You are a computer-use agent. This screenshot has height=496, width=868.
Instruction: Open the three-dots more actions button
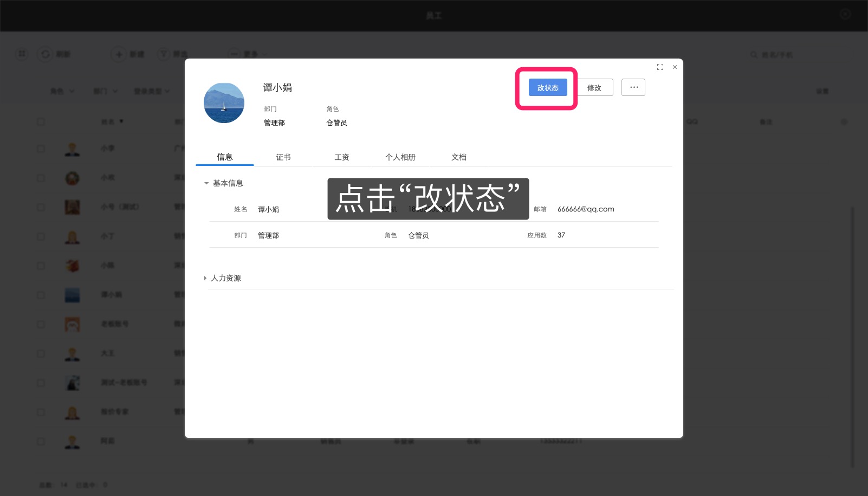(633, 87)
